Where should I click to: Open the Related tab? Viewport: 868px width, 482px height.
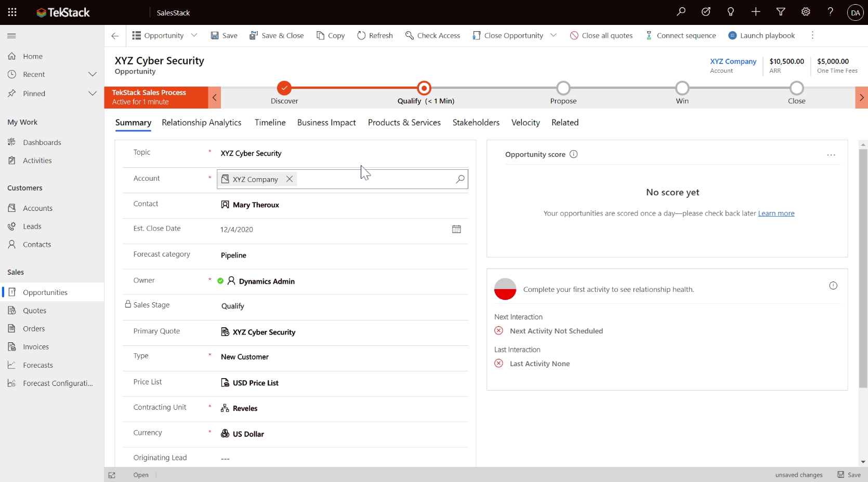click(x=565, y=123)
